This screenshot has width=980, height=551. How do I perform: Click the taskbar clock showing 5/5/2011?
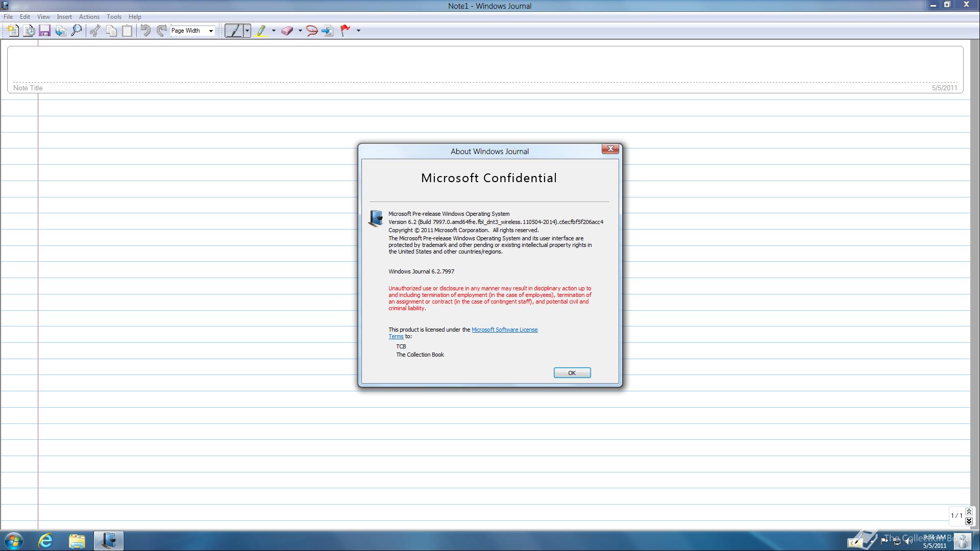[x=935, y=541]
